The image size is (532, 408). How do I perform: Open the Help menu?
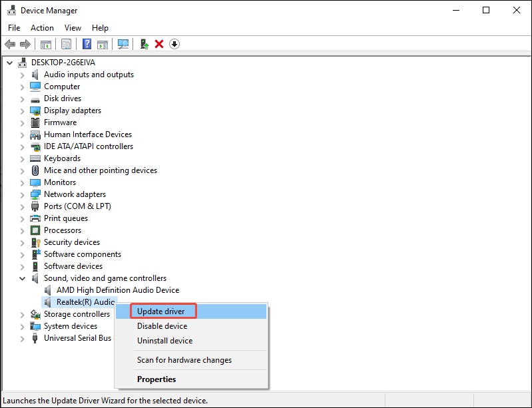100,28
